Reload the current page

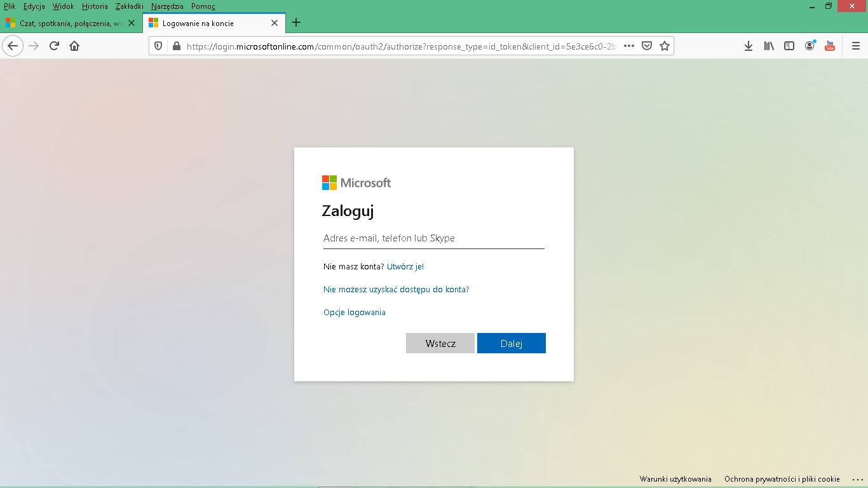pos(54,46)
